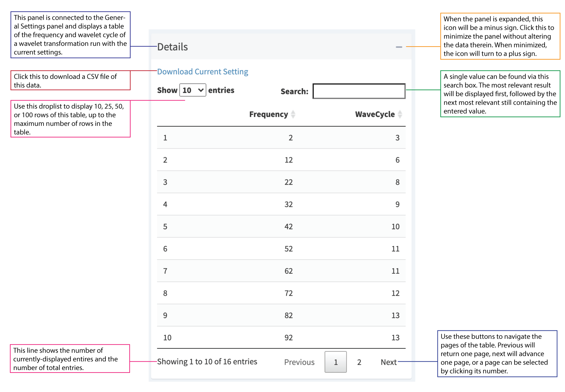Select page 1 pagination button
Screen dimensions: 565x392
click(x=336, y=362)
